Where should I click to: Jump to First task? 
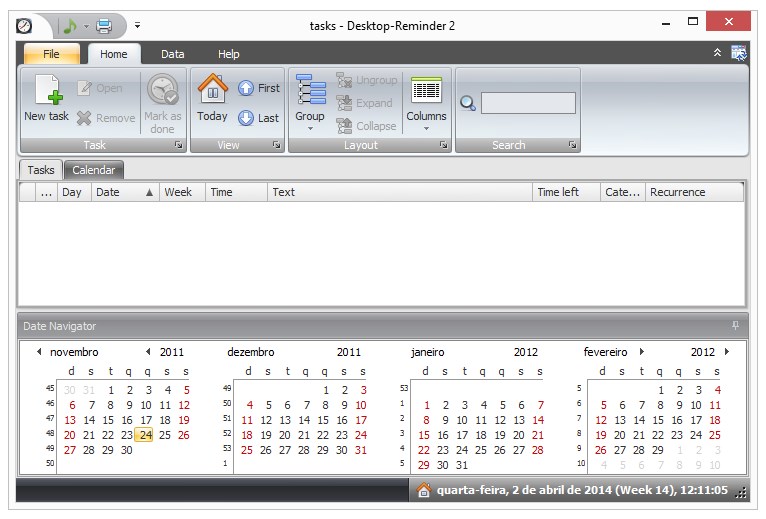coord(259,88)
